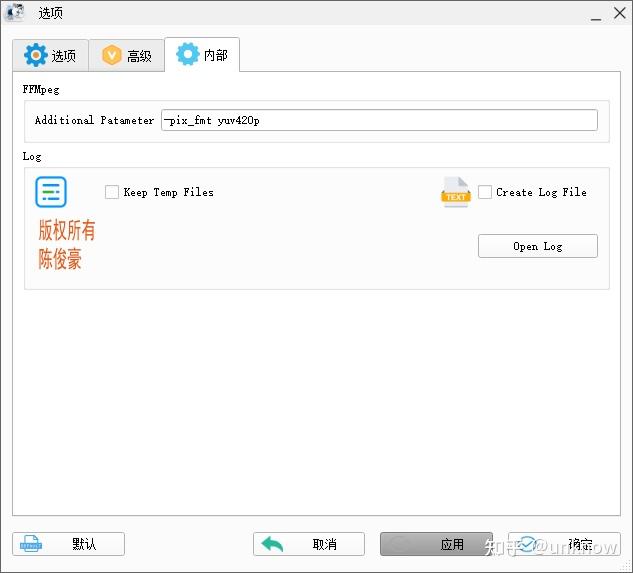Viewport: 633px width, 573px height.
Task: Minimize the options dialog window
Action: point(596,14)
